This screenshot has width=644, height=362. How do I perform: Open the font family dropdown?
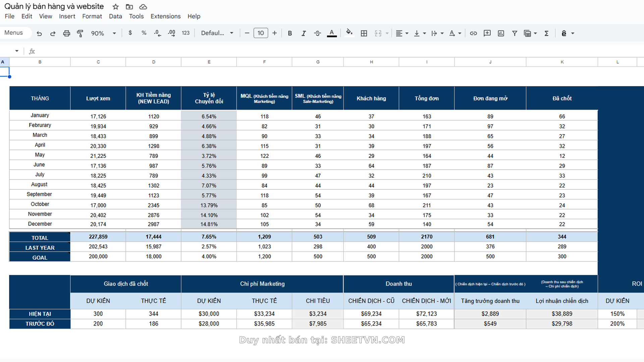[217, 33]
